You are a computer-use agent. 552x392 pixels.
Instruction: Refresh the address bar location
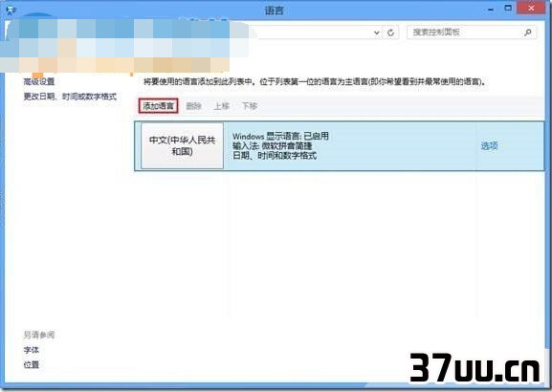(390, 33)
